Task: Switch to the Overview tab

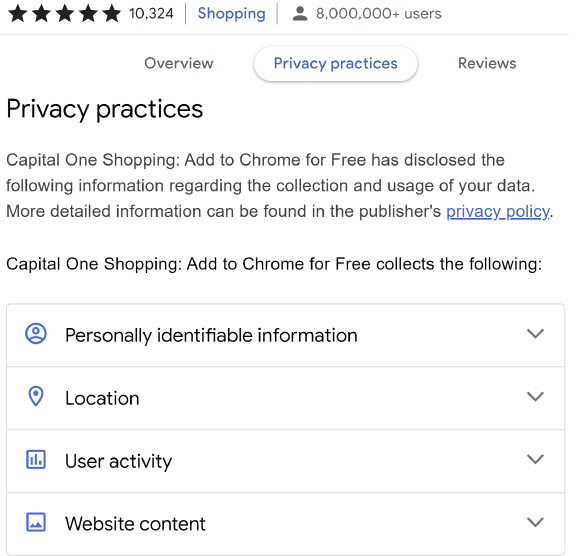Action: (179, 63)
